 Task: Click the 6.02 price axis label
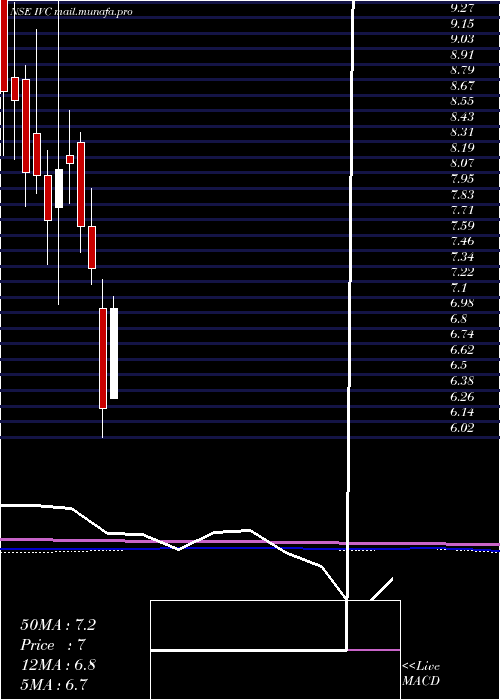(x=462, y=428)
